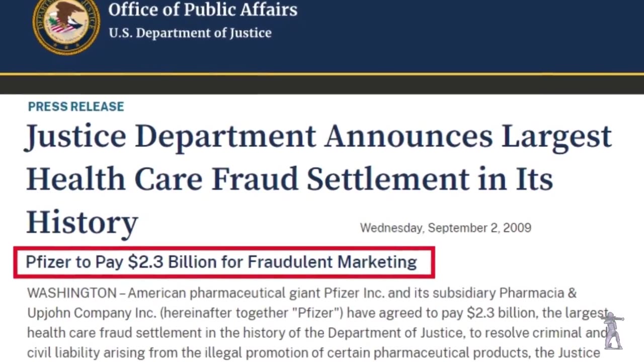Click 'Fraudulent Marketing' in the highlighted subtitle
This screenshot has width=644, height=362.
pyautogui.click(x=332, y=262)
